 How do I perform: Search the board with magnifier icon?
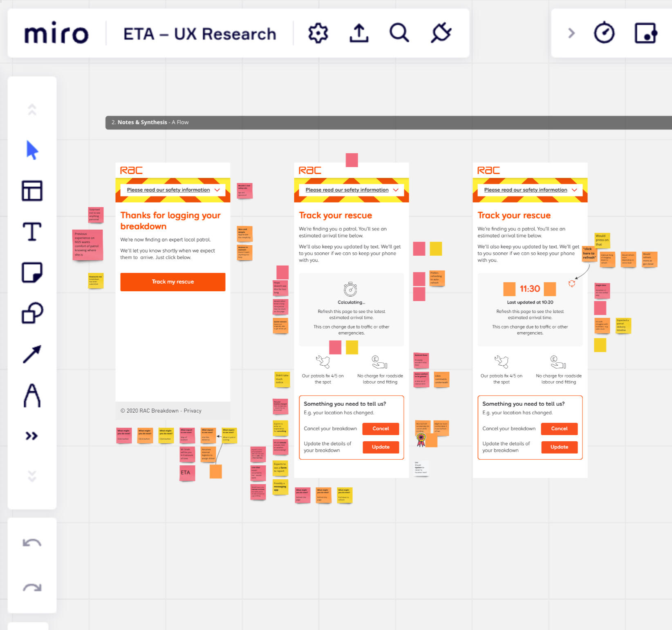click(x=399, y=33)
